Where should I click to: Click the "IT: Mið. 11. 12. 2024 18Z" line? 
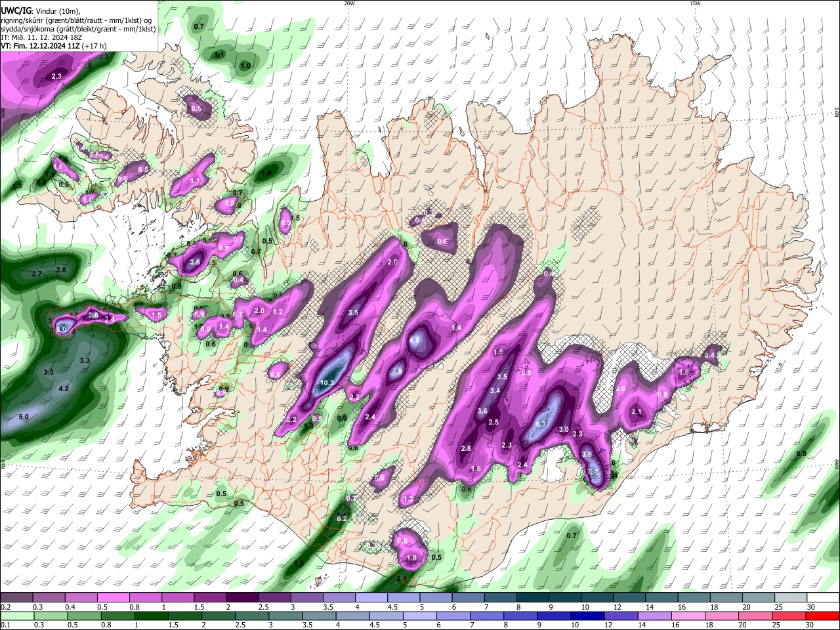click(x=41, y=38)
